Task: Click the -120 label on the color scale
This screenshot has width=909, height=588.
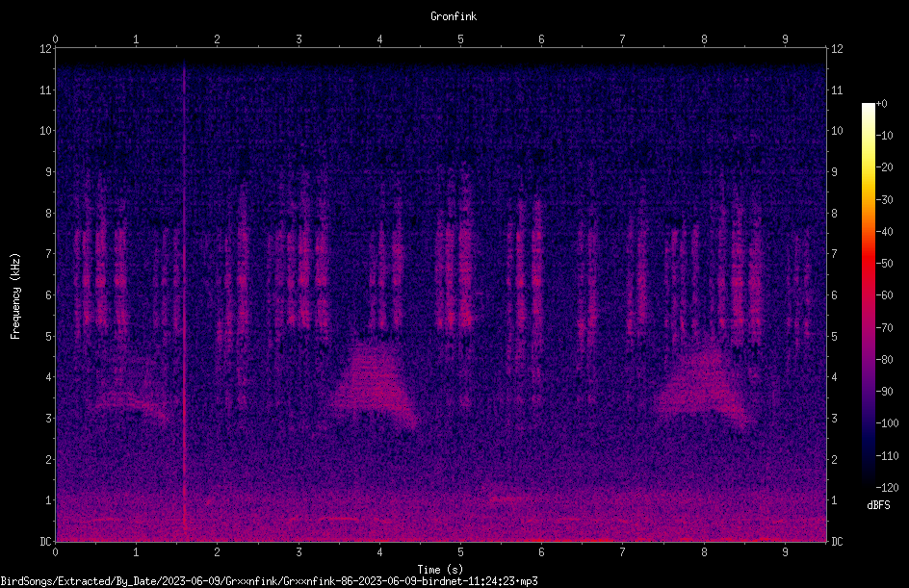Action: (x=887, y=488)
